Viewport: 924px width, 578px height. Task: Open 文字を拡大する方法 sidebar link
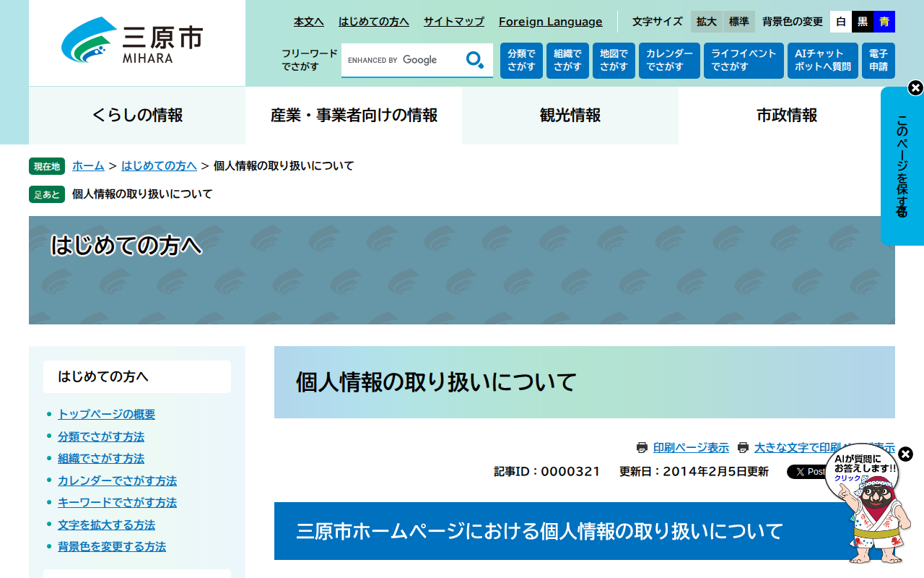106,525
